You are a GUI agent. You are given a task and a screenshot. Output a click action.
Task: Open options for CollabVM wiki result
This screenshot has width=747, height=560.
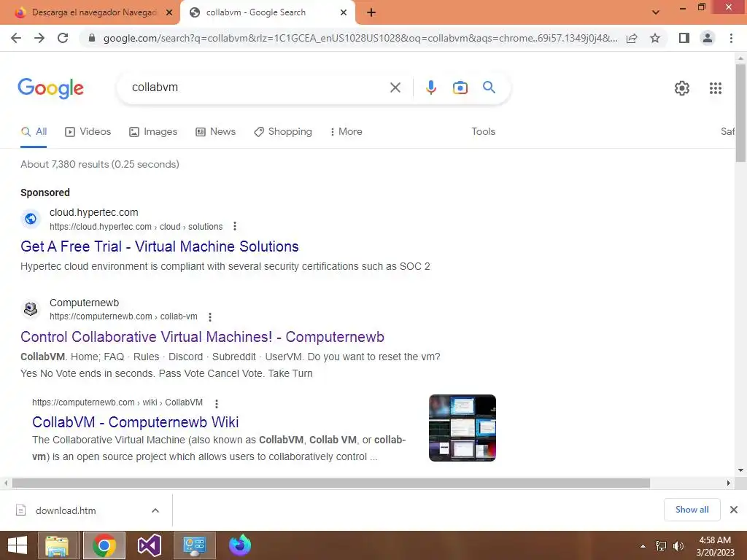[x=216, y=404]
